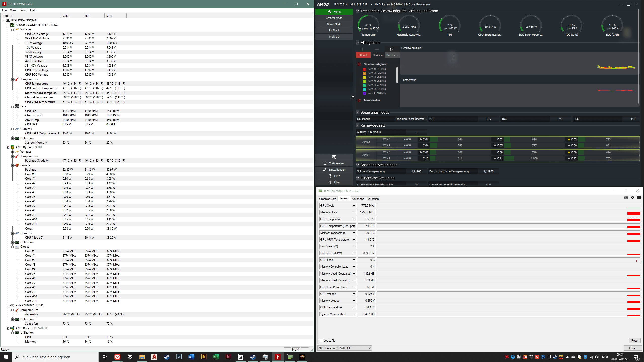
Task: Open the GPU-Z hamburger menu icon
Action: [639, 198]
